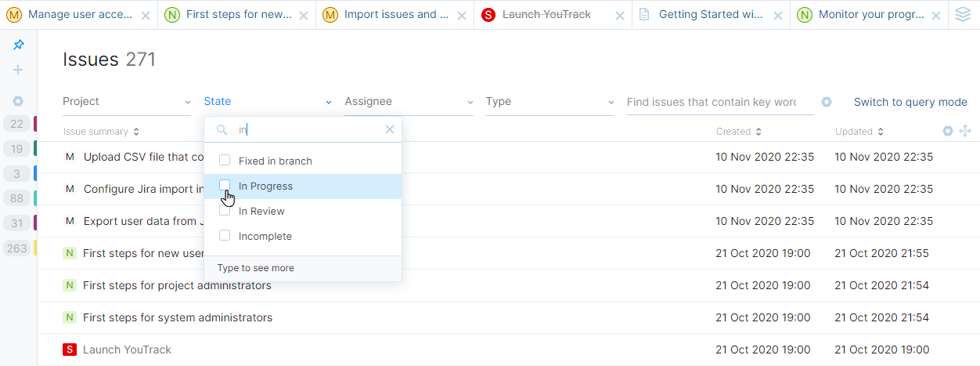Clear the State filter search text

pyautogui.click(x=390, y=129)
